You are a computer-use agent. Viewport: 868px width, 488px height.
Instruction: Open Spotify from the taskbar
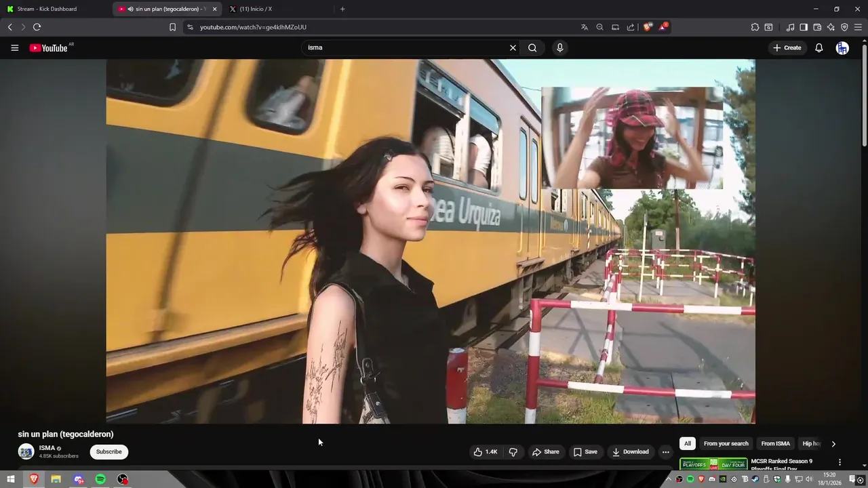100,479
